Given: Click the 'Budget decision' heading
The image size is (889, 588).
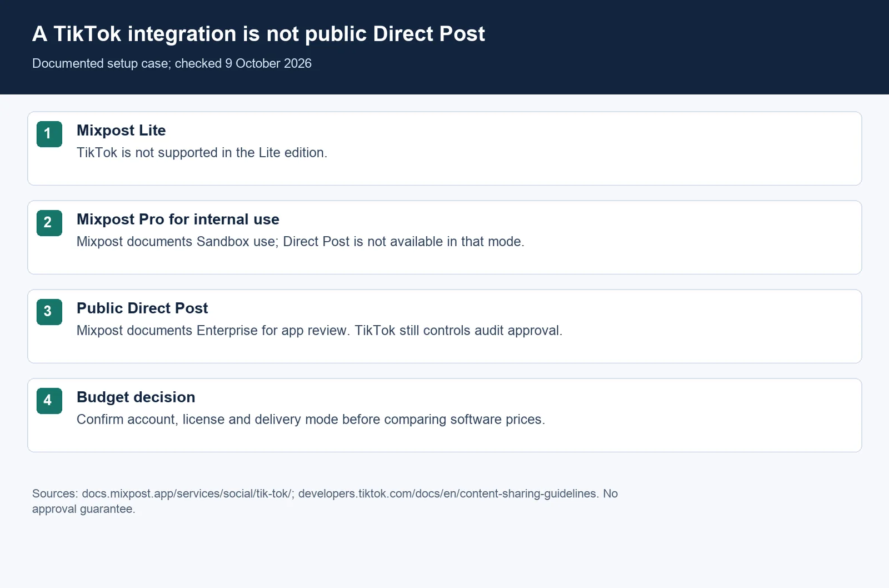Looking at the screenshot, I should 136,397.
